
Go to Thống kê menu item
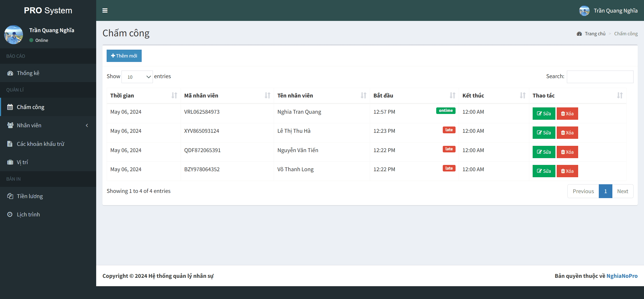point(48,73)
